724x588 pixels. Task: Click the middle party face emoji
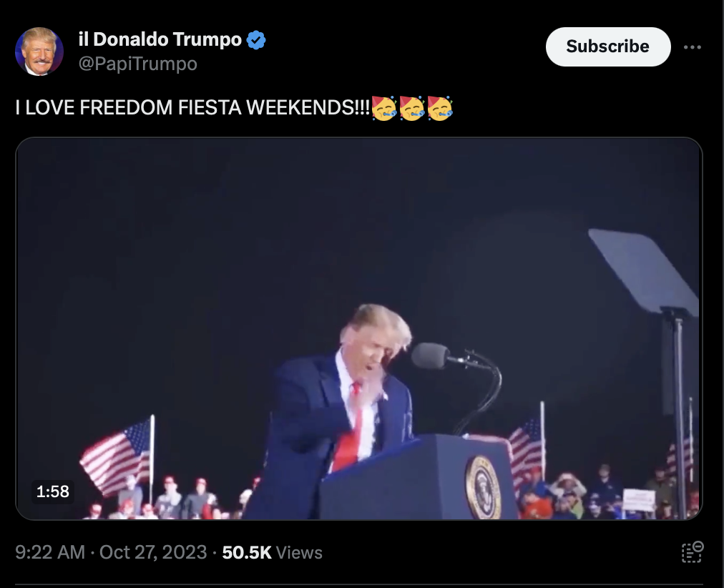click(x=412, y=109)
